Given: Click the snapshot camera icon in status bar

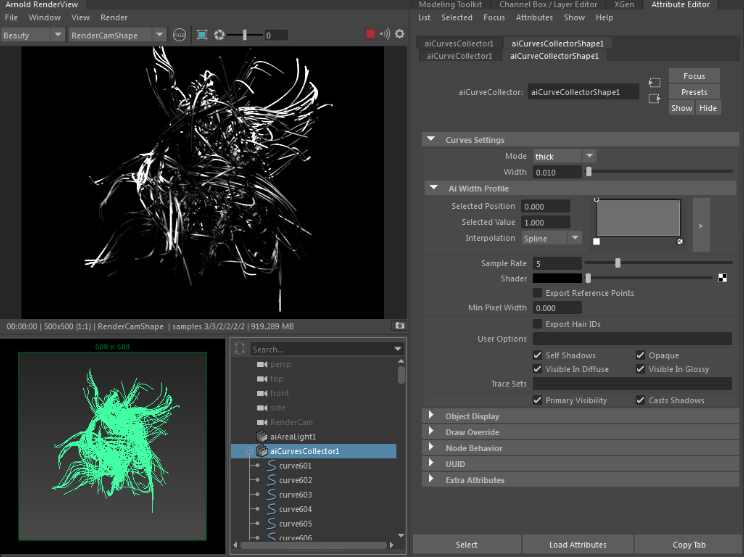Looking at the screenshot, I should 399,326.
